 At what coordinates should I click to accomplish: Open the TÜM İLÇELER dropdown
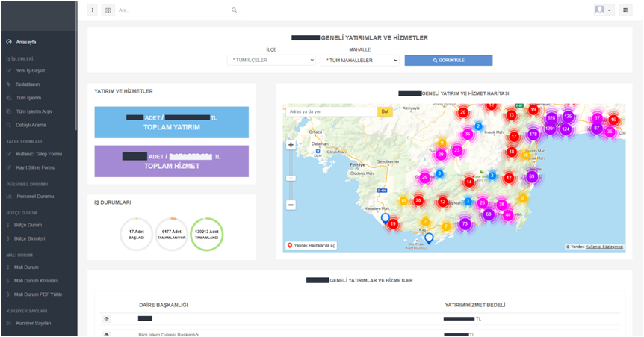pyautogui.click(x=272, y=61)
